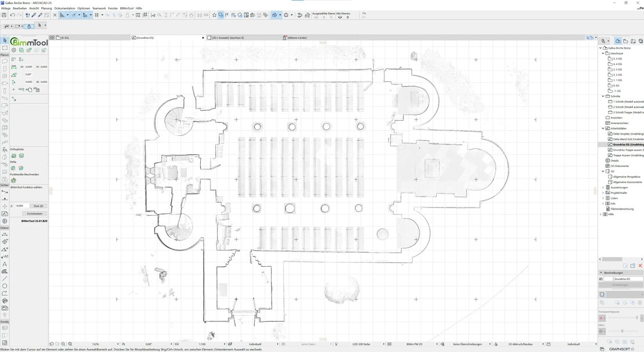Collapse the Geschosse tree node
This screenshot has width=644, height=352.
coord(602,53)
